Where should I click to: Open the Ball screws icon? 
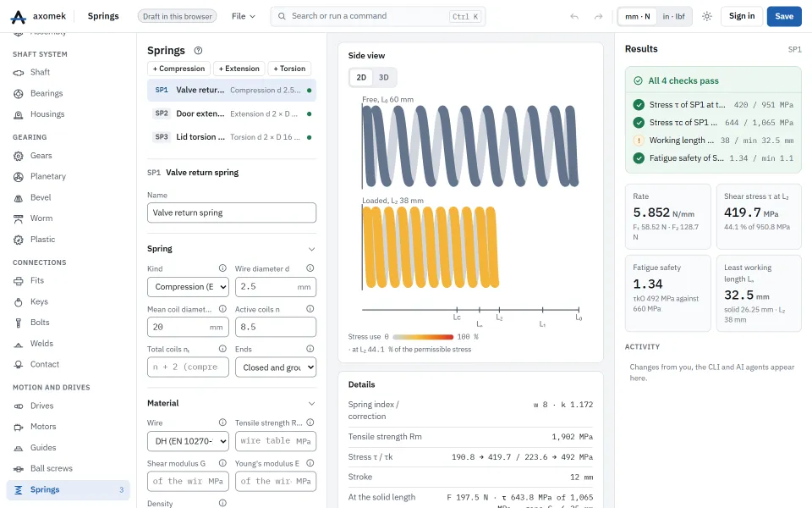click(x=18, y=468)
